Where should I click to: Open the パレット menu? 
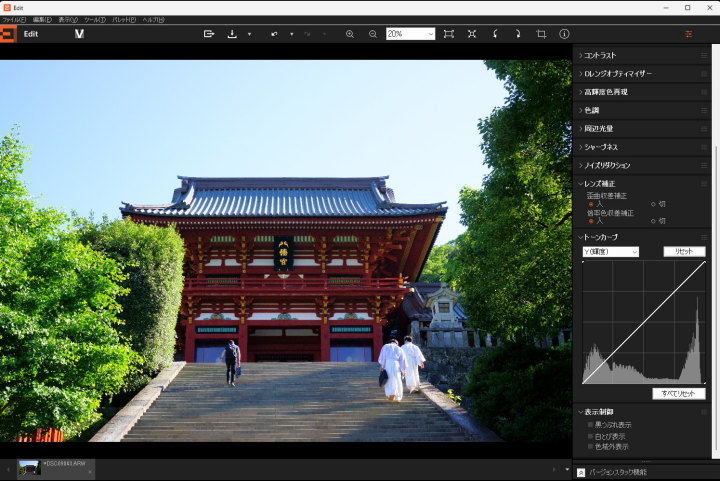[x=124, y=20]
